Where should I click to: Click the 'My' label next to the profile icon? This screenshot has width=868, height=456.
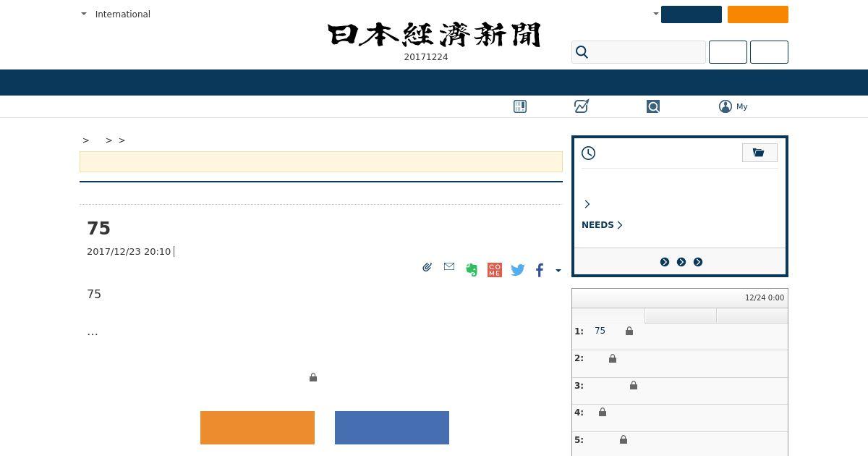pyautogui.click(x=742, y=106)
